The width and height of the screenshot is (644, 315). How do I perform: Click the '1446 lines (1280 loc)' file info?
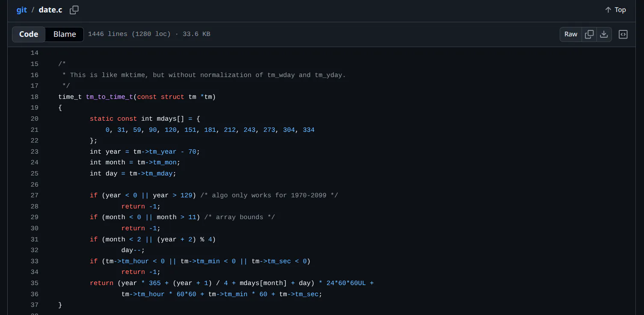tap(129, 34)
